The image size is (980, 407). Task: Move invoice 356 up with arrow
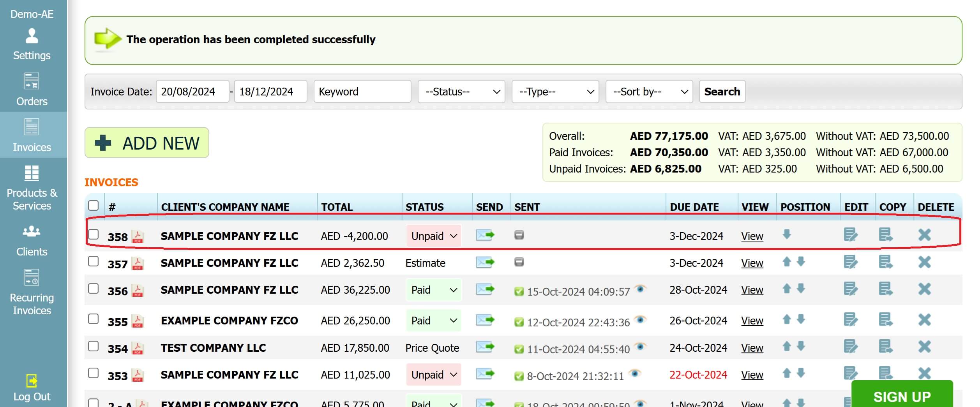coord(786,289)
